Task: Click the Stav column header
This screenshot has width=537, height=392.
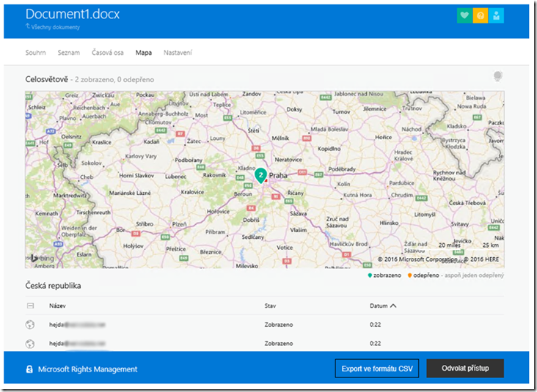Action: [x=270, y=306]
